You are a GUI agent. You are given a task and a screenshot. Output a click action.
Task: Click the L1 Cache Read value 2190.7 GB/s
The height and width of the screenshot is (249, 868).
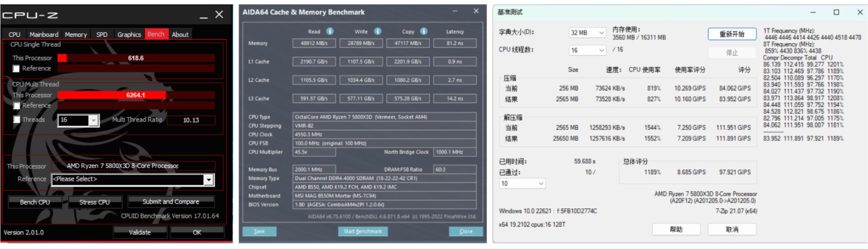tap(314, 62)
